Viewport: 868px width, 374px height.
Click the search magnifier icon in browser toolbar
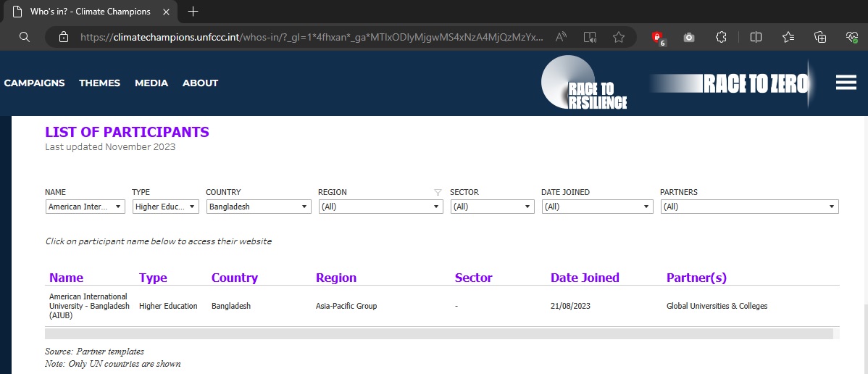click(x=24, y=37)
